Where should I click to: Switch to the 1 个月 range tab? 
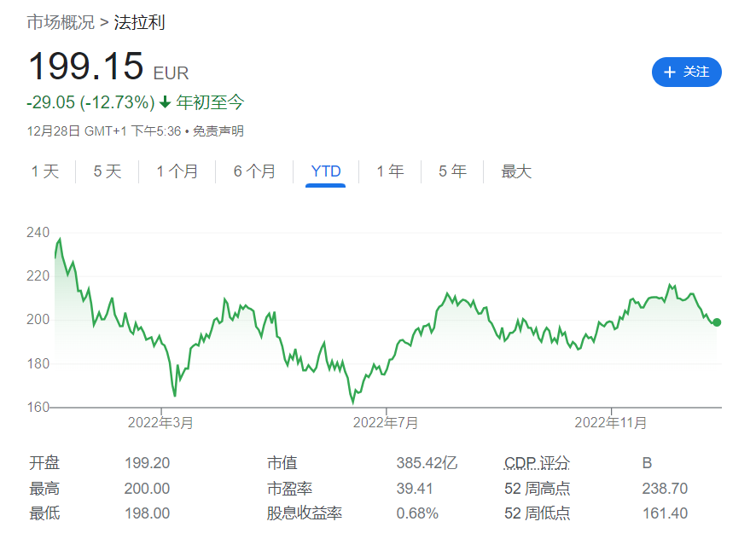[x=177, y=171]
